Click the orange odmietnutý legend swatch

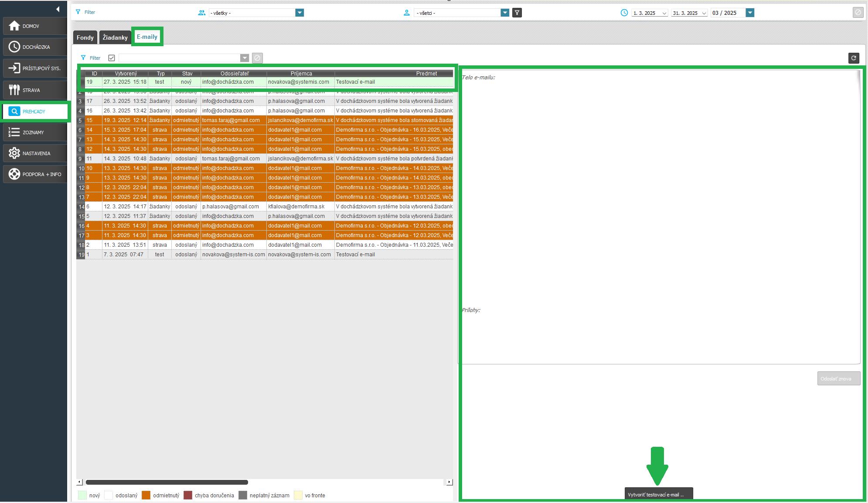tap(146, 495)
